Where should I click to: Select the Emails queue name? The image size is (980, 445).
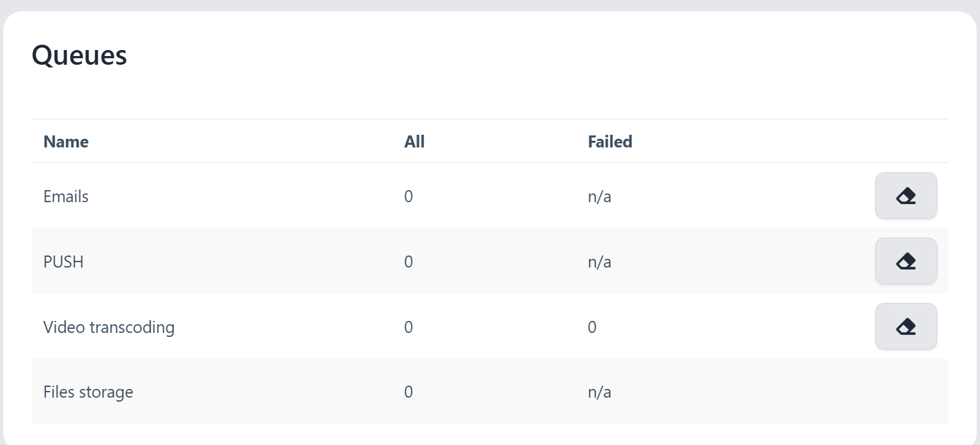point(66,197)
